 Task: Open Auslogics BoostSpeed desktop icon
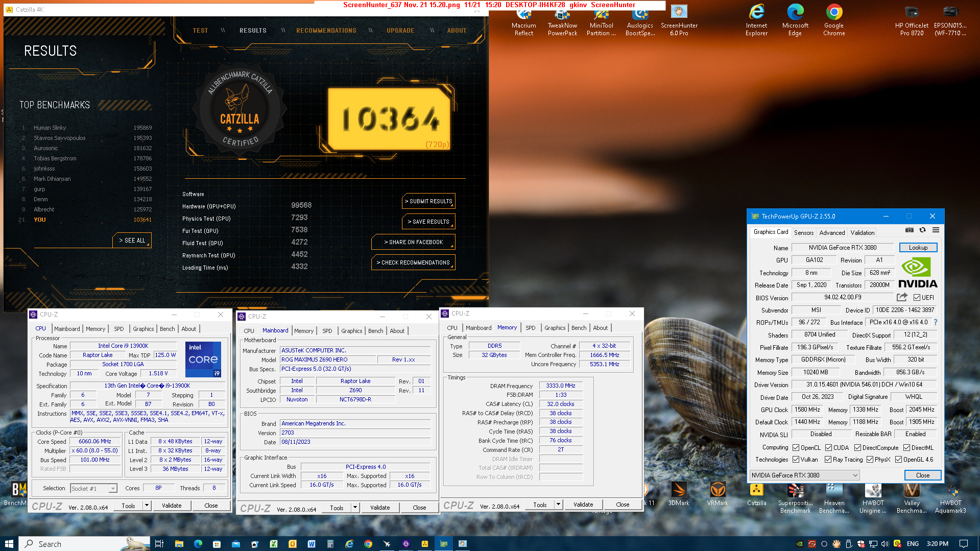tap(640, 20)
